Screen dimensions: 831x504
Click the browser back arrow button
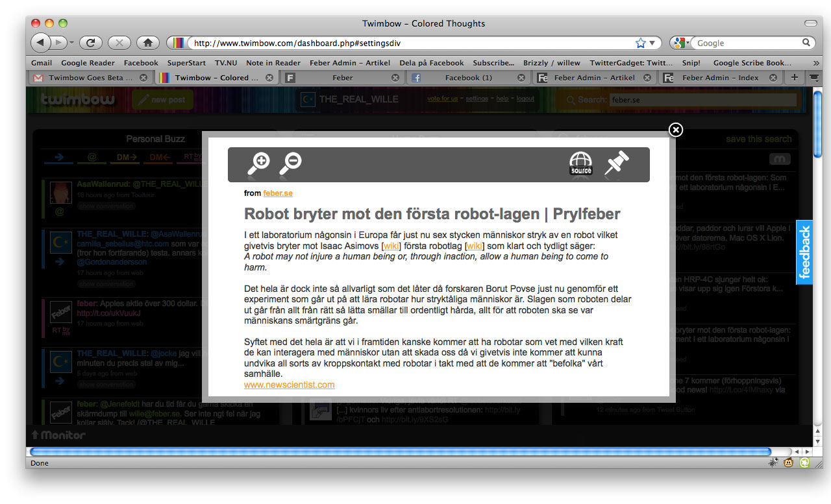pyautogui.click(x=40, y=43)
